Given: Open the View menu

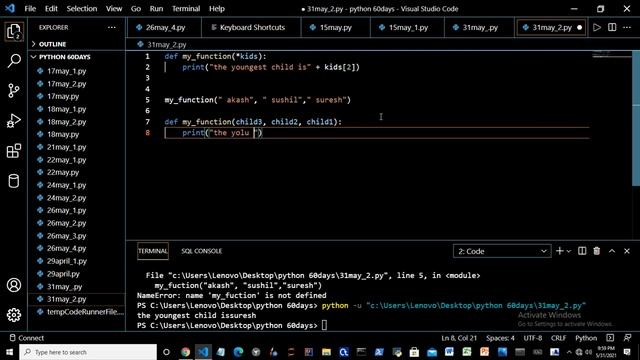Looking at the screenshot, I should [114, 9].
